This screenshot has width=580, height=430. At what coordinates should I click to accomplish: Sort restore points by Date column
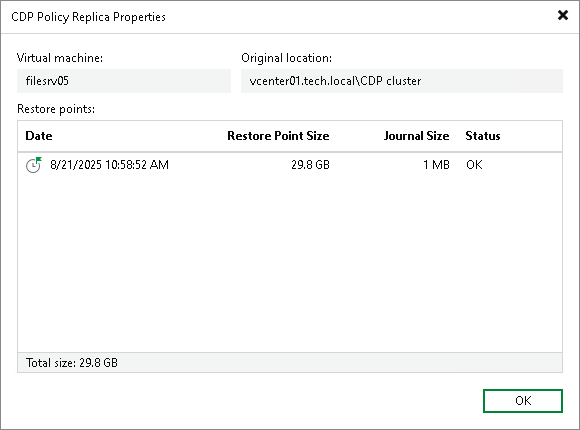point(39,136)
